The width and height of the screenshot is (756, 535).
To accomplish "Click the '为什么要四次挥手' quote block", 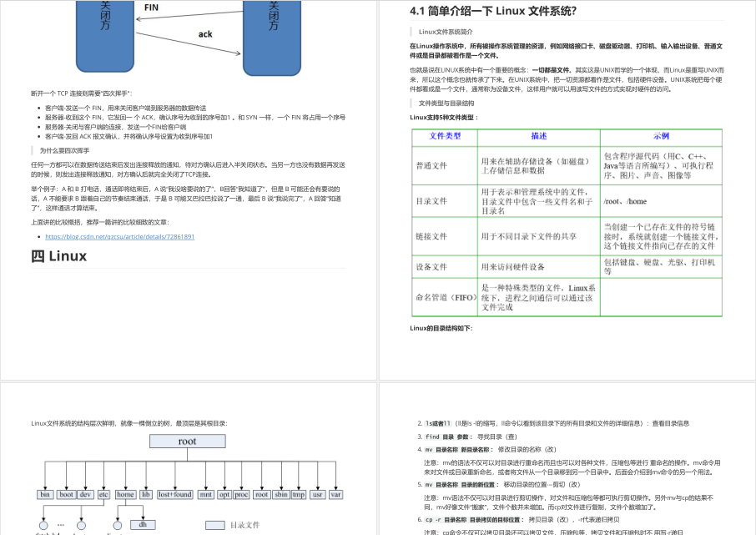I will click(64, 150).
